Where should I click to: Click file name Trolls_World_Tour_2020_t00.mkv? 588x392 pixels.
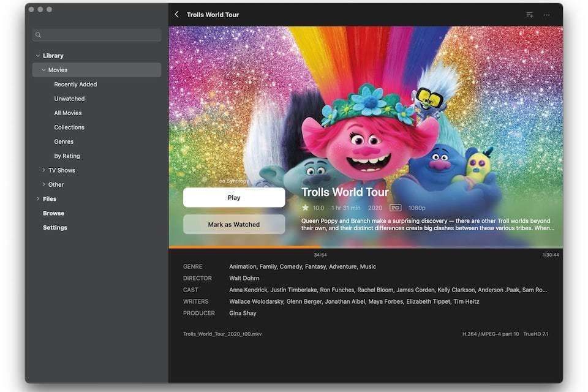point(222,334)
